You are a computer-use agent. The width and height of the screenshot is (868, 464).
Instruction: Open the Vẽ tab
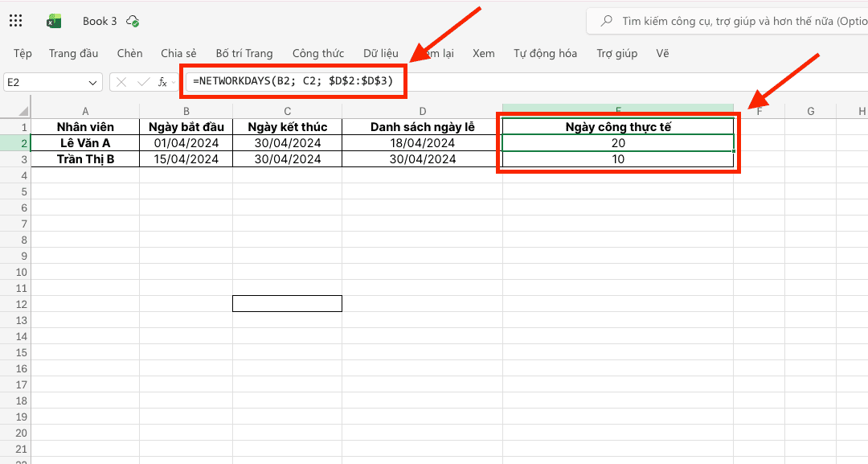click(x=662, y=53)
